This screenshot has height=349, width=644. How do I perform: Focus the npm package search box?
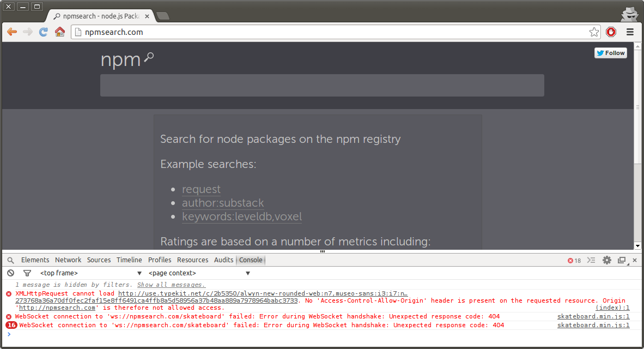pos(322,86)
